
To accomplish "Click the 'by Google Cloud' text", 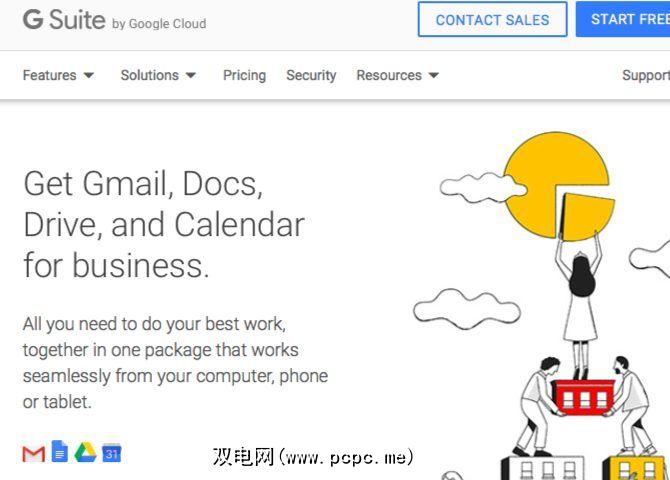I will 159,24.
